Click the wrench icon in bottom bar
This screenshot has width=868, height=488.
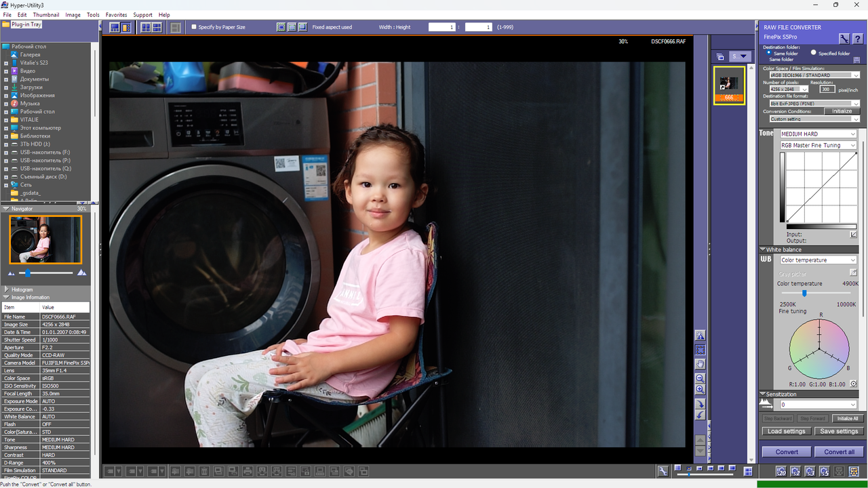(663, 471)
